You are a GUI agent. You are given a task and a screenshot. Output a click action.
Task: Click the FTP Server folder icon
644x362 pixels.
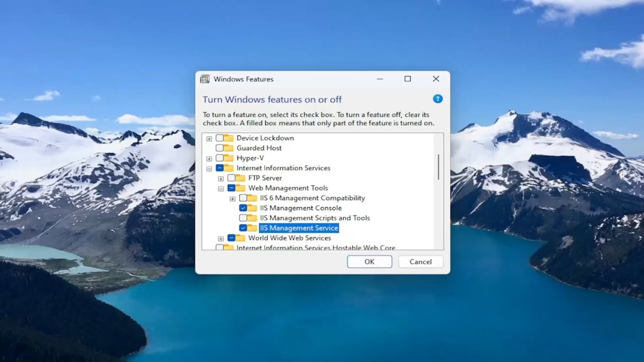(x=240, y=178)
